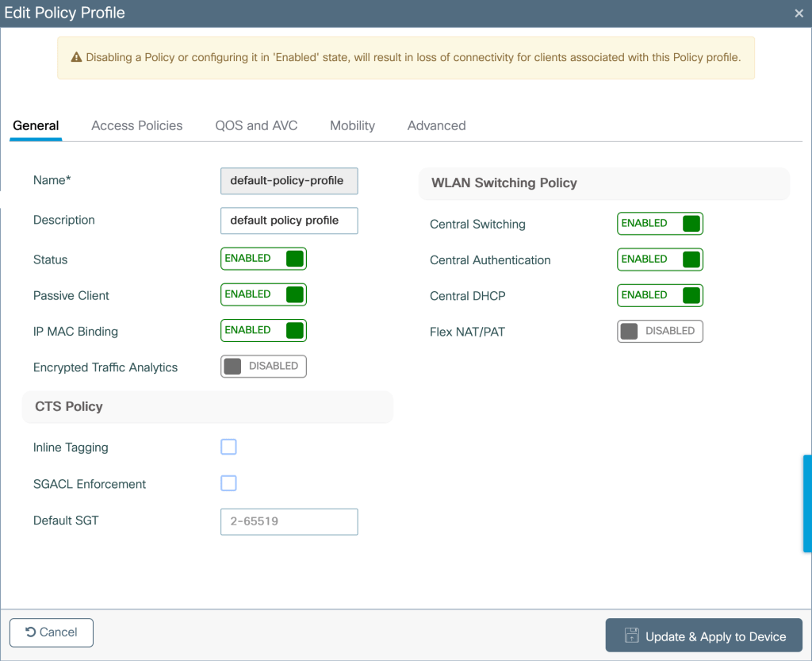Disable the Passive Client toggle

coord(263,294)
